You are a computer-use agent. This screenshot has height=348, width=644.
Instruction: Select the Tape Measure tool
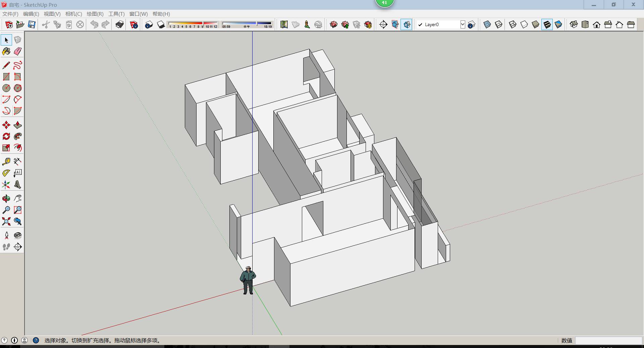(6, 162)
